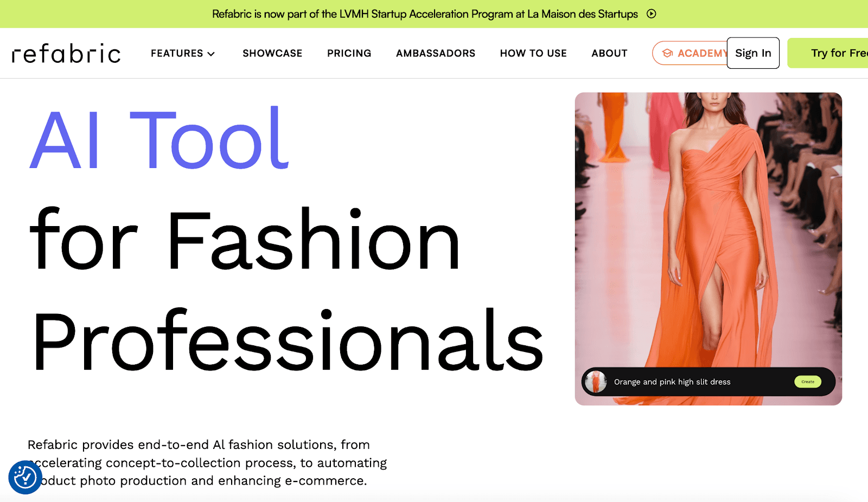Click the Academy button
This screenshot has width=868, height=502.
pyautogui.click(x=690, y=53)
